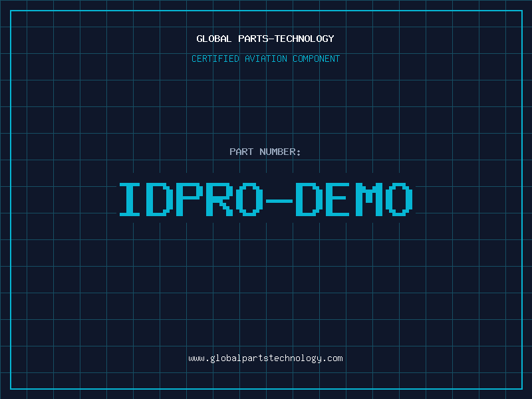Click the word TECHNOLOGY in the header
The image size is (532, 399).
[x=304, y=39]
